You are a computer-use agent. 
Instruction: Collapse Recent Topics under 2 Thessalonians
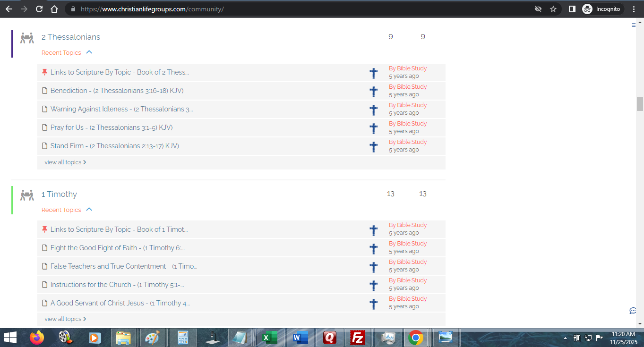pyautogui.click(x=89, y=52)
